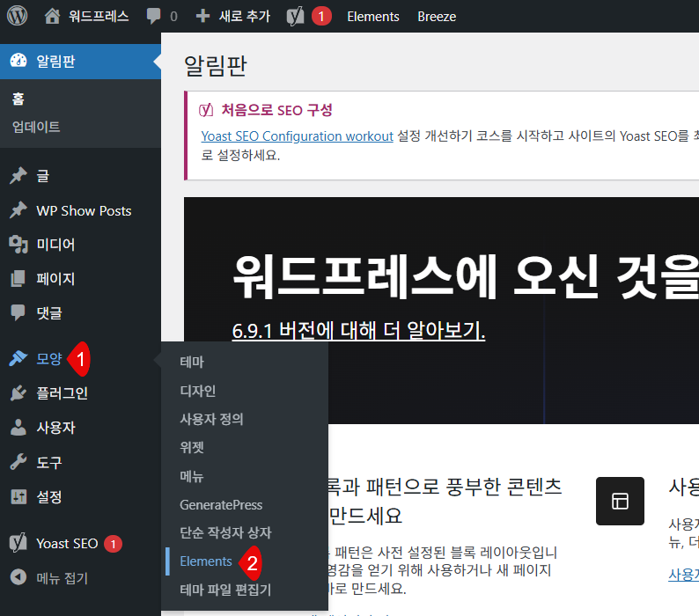Click the layout block icon in welcome panel
The height and width of the screenshot is (616, 699).
point(620,501)
